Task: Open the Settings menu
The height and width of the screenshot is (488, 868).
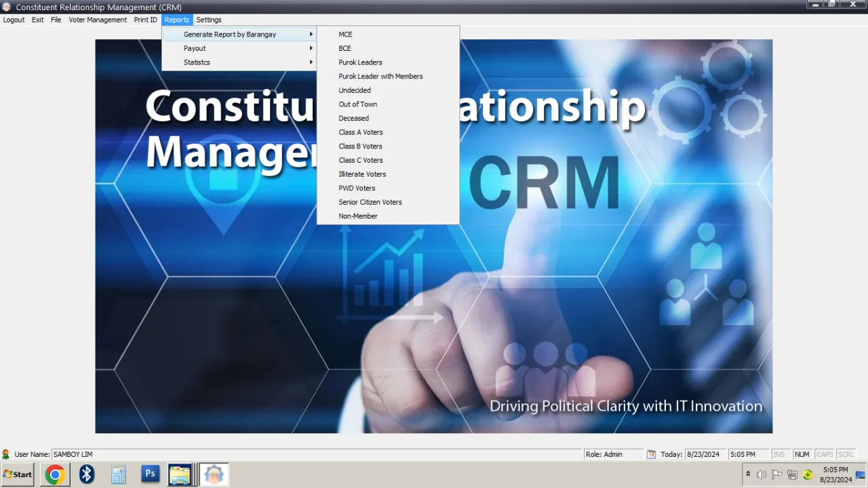Action: (209, 20)
